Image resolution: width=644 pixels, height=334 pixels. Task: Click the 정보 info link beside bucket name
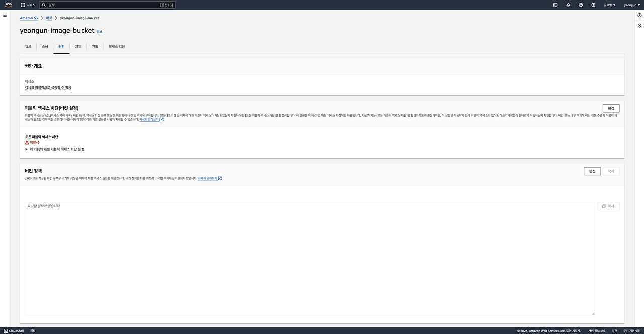click(99, 31)
